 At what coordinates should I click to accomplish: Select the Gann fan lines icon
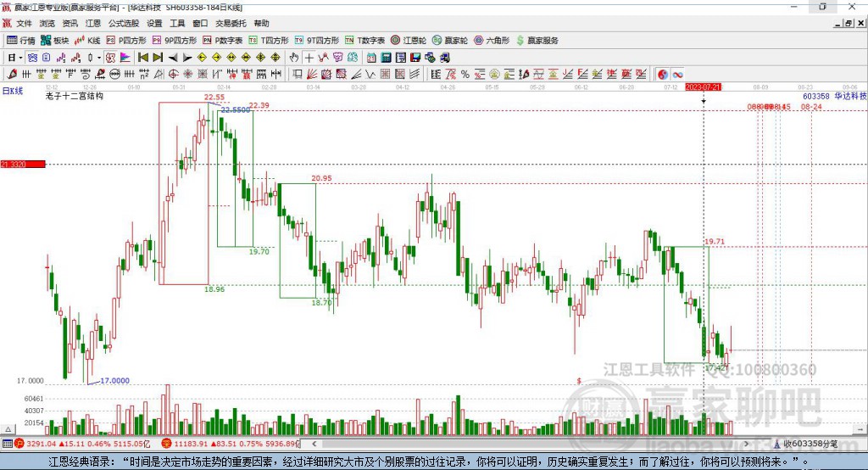312,75
